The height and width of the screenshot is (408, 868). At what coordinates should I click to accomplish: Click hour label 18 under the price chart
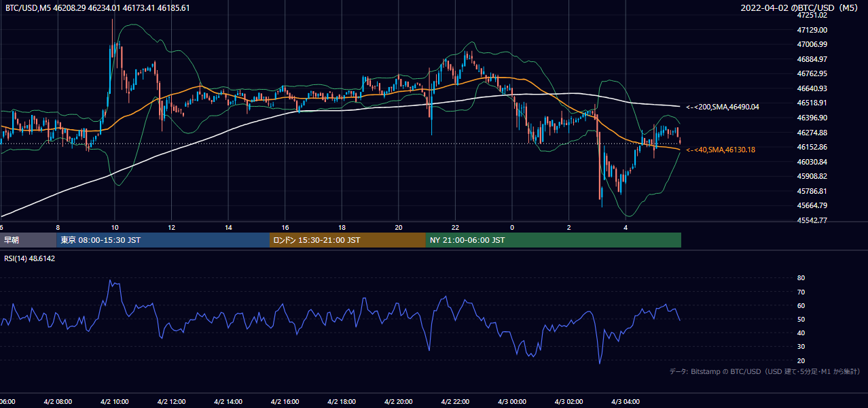[x=342, y=227]
